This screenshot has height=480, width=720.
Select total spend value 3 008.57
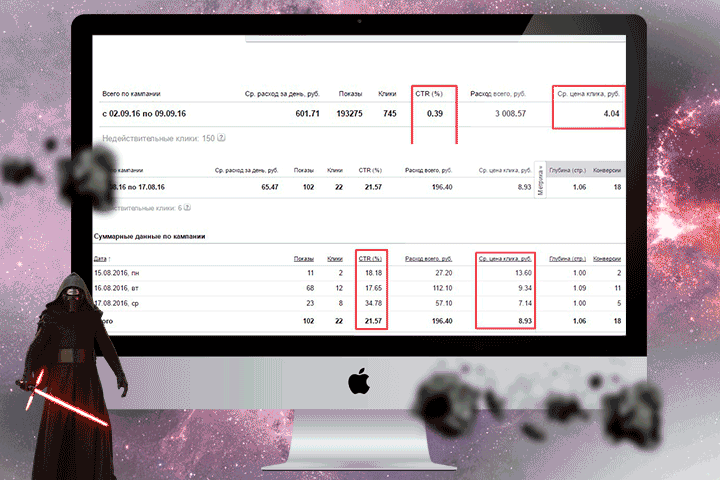[x=510, y=113]
